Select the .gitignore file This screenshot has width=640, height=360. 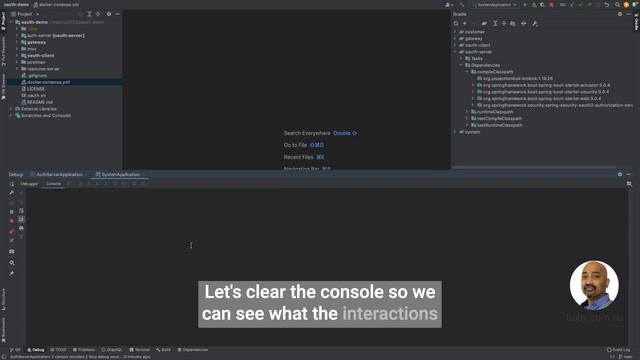tap(37, 76)
